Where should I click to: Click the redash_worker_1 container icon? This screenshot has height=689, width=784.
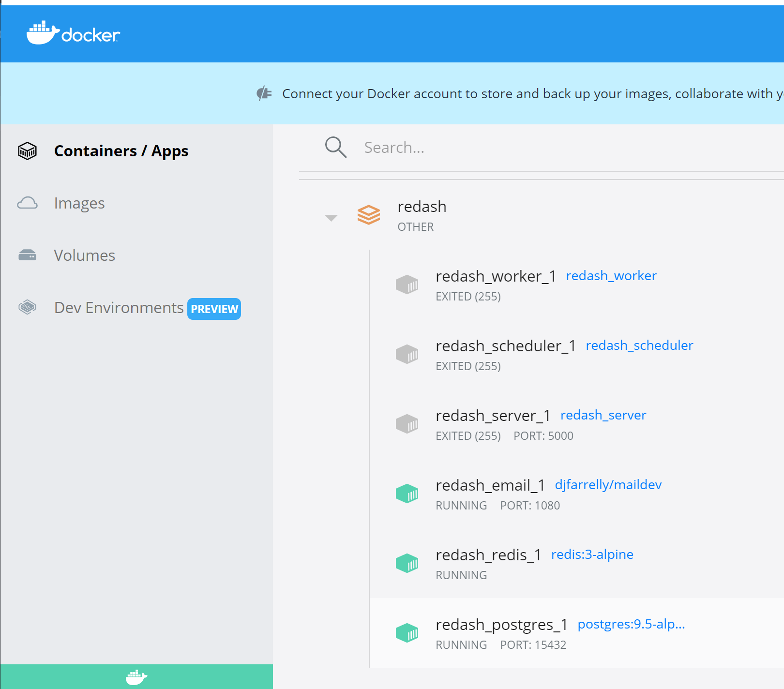pos(407,285)
